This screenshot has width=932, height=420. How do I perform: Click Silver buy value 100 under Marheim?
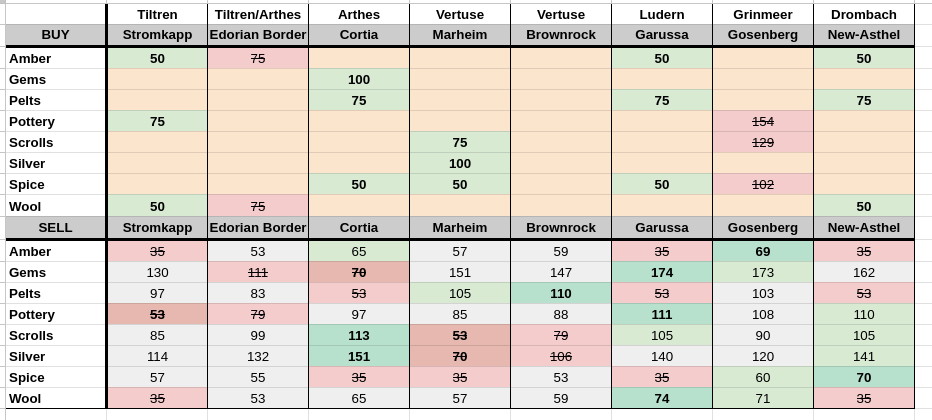(460, 163)
